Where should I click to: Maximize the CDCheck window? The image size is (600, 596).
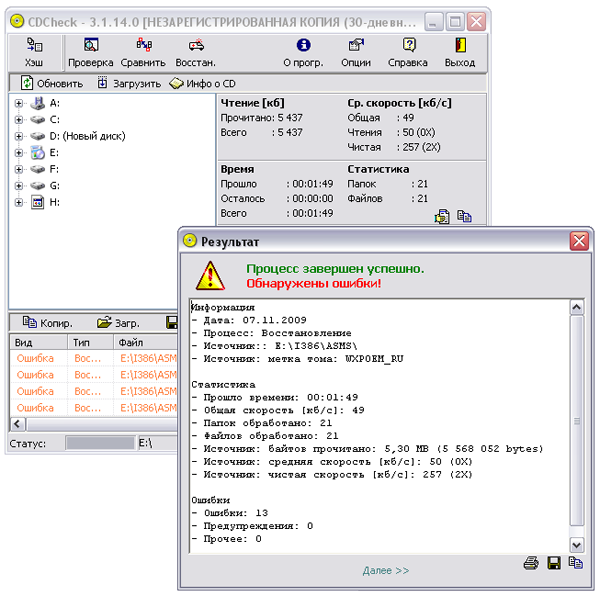click(455, 21)
